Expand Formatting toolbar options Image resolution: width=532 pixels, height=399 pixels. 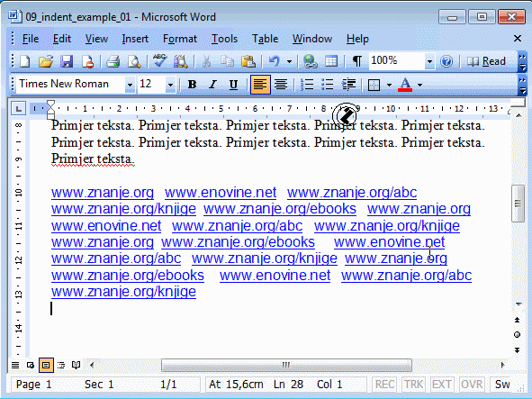pyautogui.click(x=522, y=85)
